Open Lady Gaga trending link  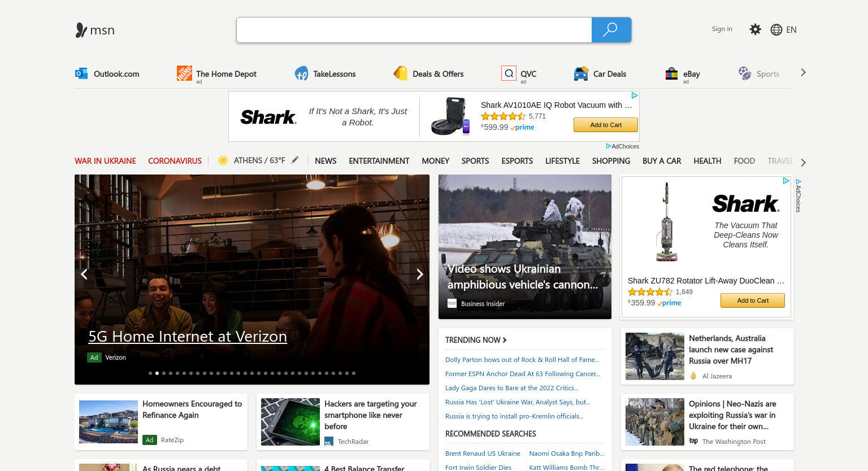coord(512,388)
